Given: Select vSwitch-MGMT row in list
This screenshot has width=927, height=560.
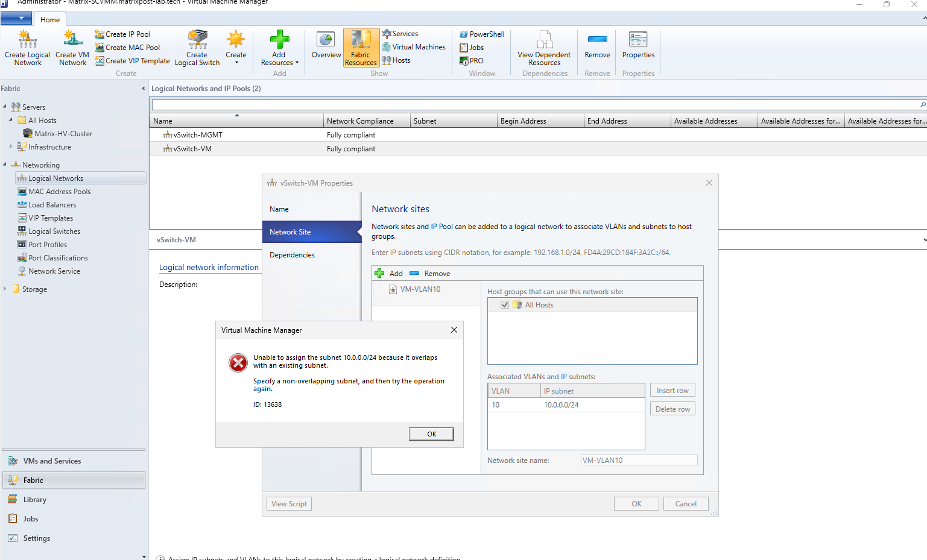Looking at the screenshot, I should click(x=538, y=135).
